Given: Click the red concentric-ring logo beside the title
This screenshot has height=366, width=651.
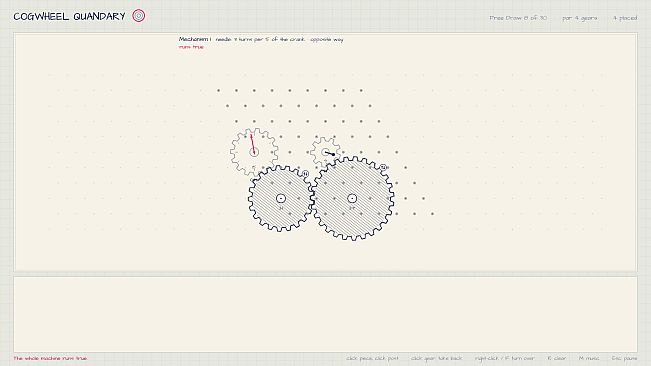Looking at the screenshot, I should (x=139, y=16).
